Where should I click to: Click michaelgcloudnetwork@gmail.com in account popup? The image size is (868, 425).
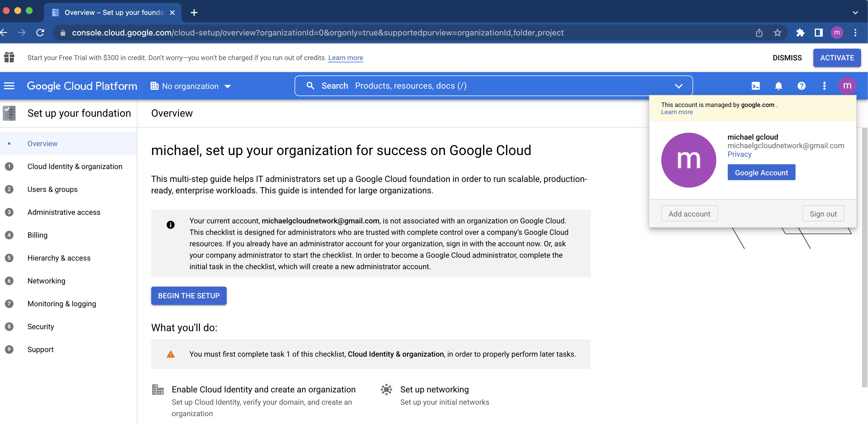tap(786, 146)
